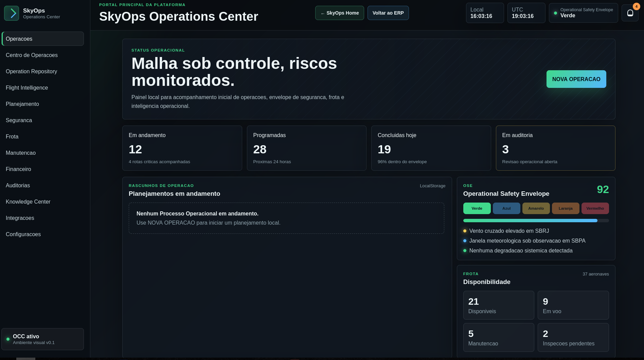Click the 2 Inspecoes pendentes tile
Image resolution: width=644 pixels, height=360 pixels.
(x=573, y=337)
